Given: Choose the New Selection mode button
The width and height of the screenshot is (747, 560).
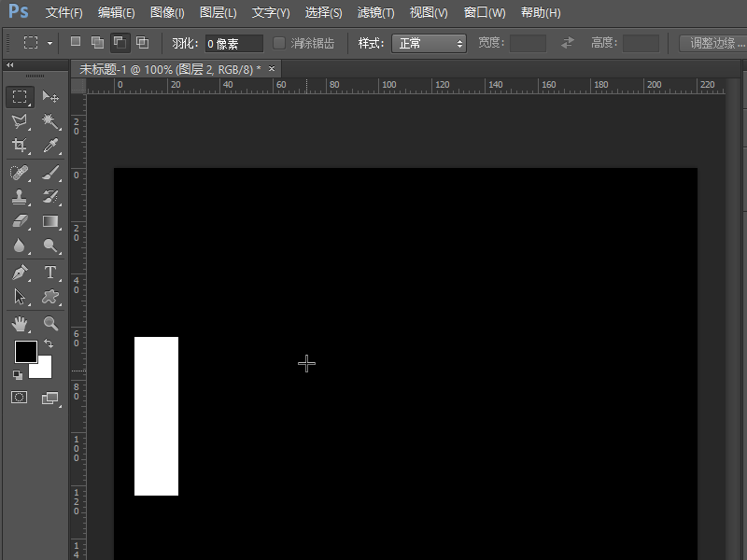Looking at the screenshot, I should pos(76,43).
